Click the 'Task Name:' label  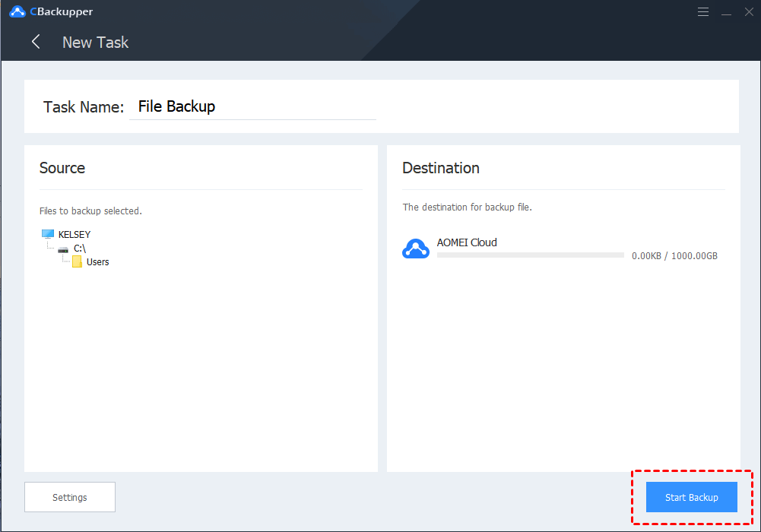point(84,106)
